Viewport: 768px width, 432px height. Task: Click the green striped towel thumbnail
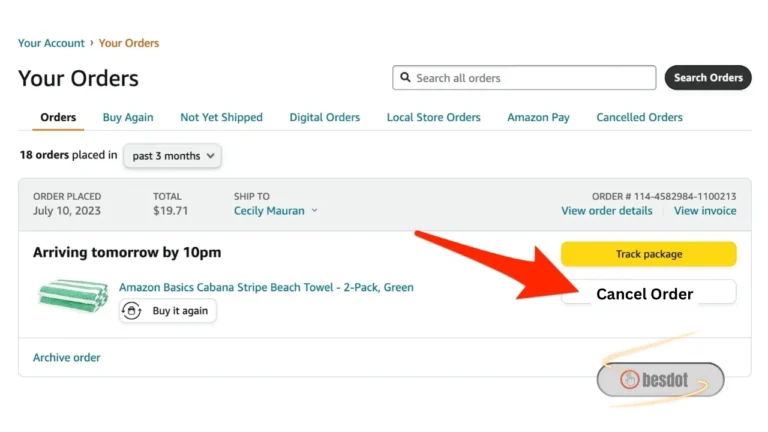(x=73, y=295)
